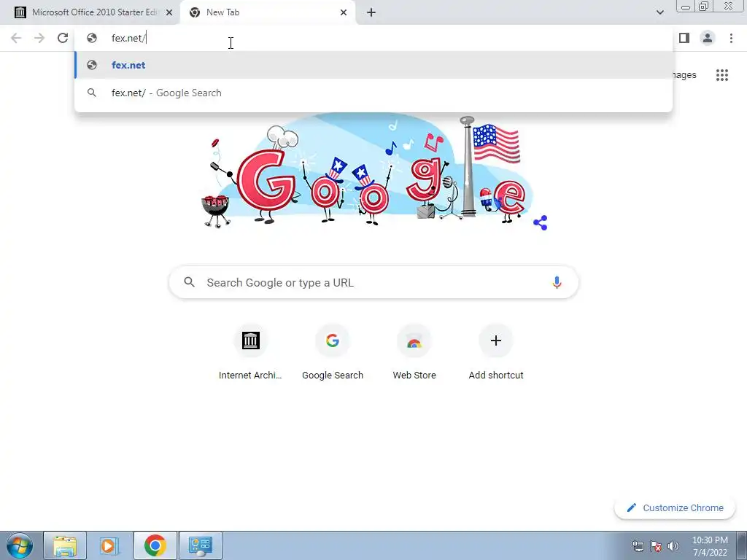Start voice search with the microphone icon

coord(557,282)
